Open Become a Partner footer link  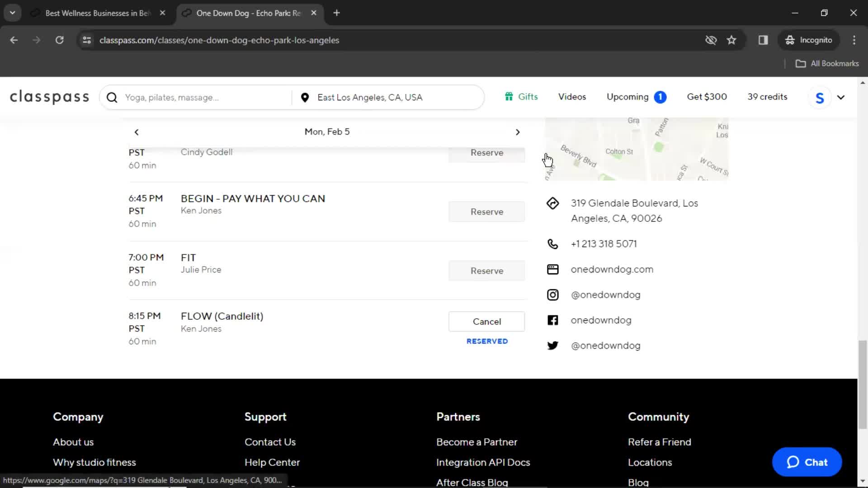[476, 442]
